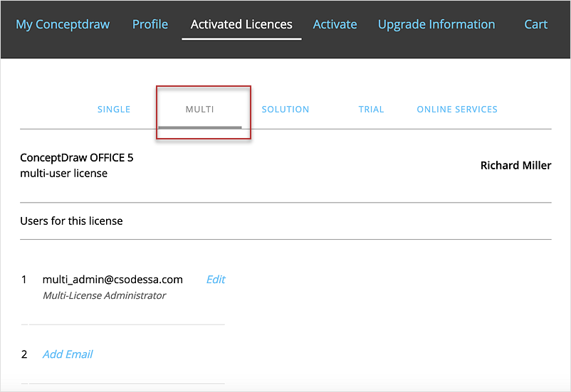This screenshot has width=571, height=392.
Task: Open the My Conceptdraw navigation link
Action: [x=63, y=24]
